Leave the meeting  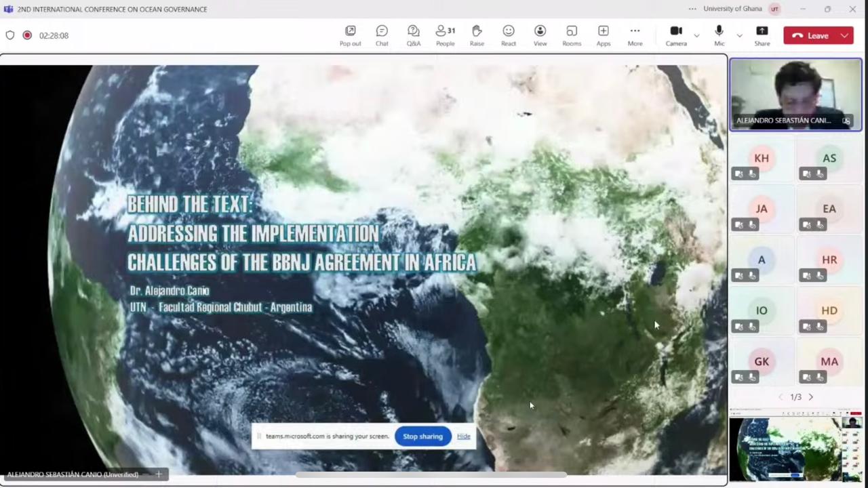(x=810, y=35)
